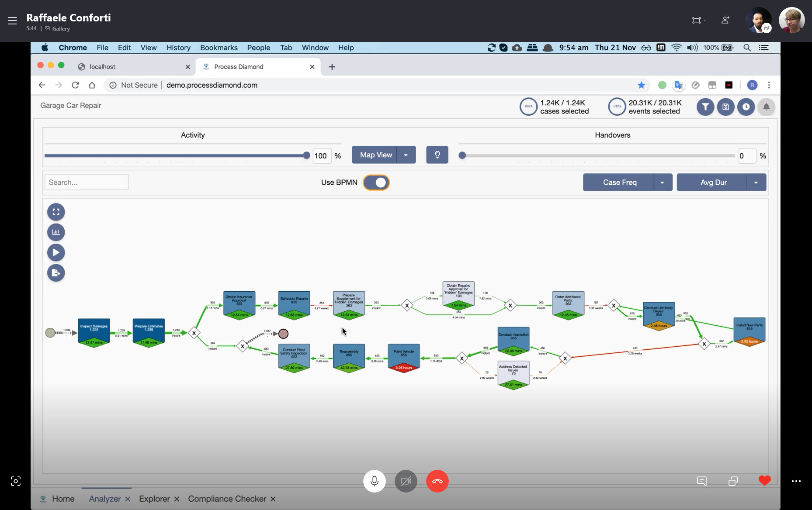
Task: Hang up with red end-call button
Action: [x=437, y=481]
